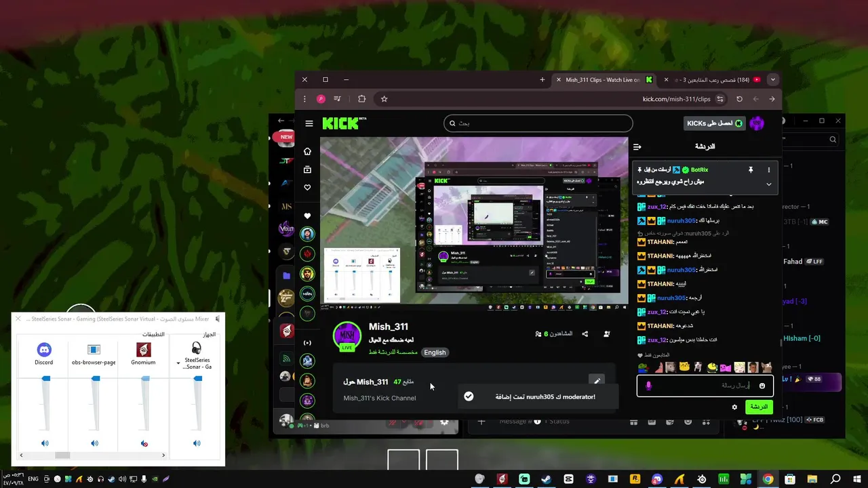Mute Discord in the volume mixer
Viewport: 868px width, 488px height.
coord(45,443)
